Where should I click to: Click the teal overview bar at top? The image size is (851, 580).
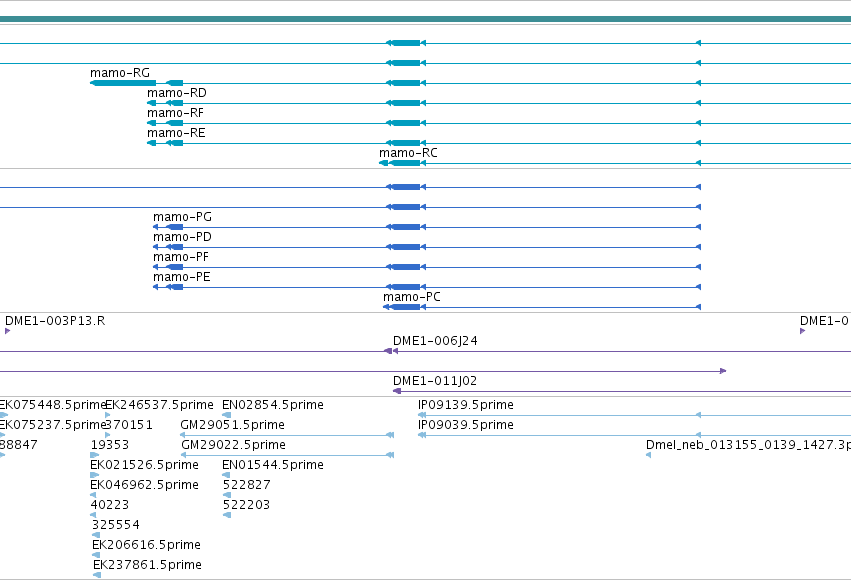click(x=426, y=20)
